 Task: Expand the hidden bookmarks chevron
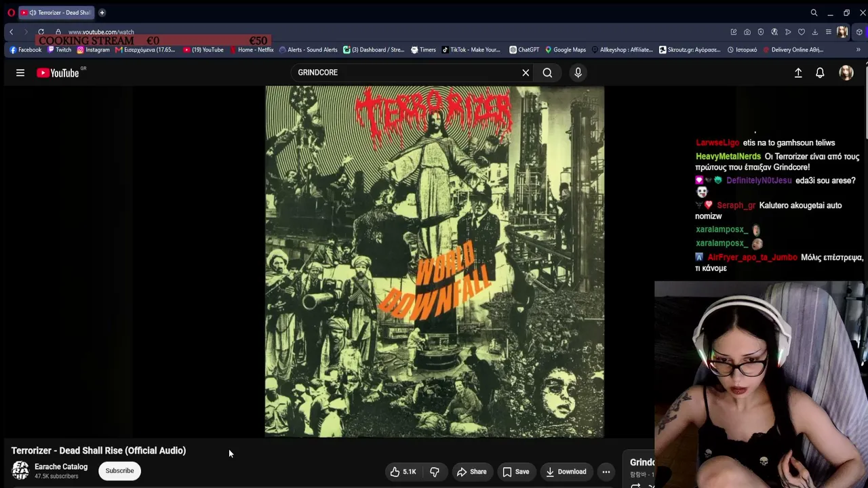(858, 49)
